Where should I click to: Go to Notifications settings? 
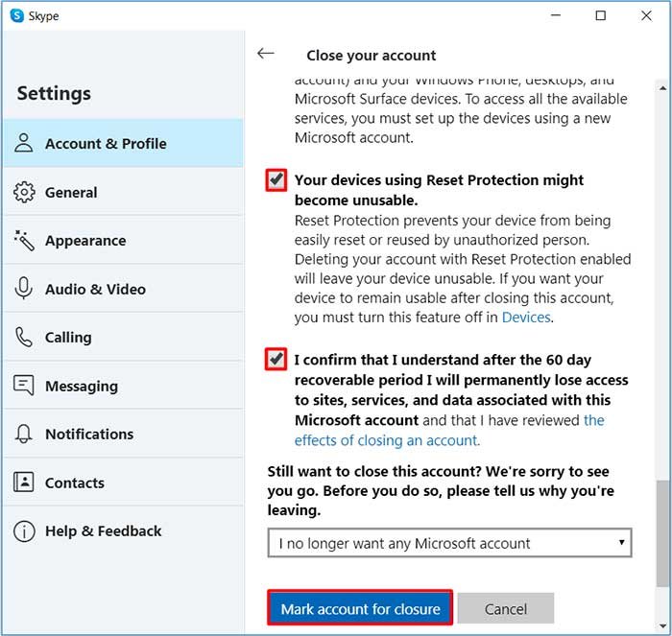(x=123, y=434)
